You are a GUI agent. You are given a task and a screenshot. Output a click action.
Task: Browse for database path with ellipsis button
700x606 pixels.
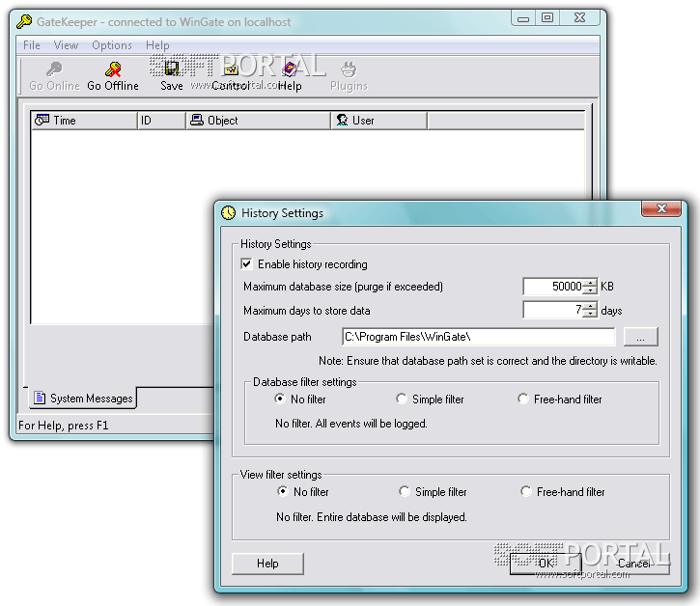coord(641,337)
